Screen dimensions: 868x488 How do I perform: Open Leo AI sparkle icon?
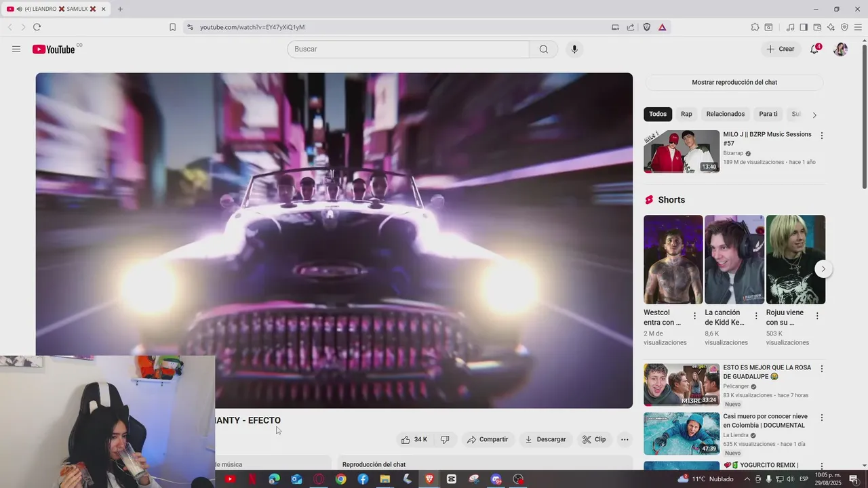click(831, 27)
